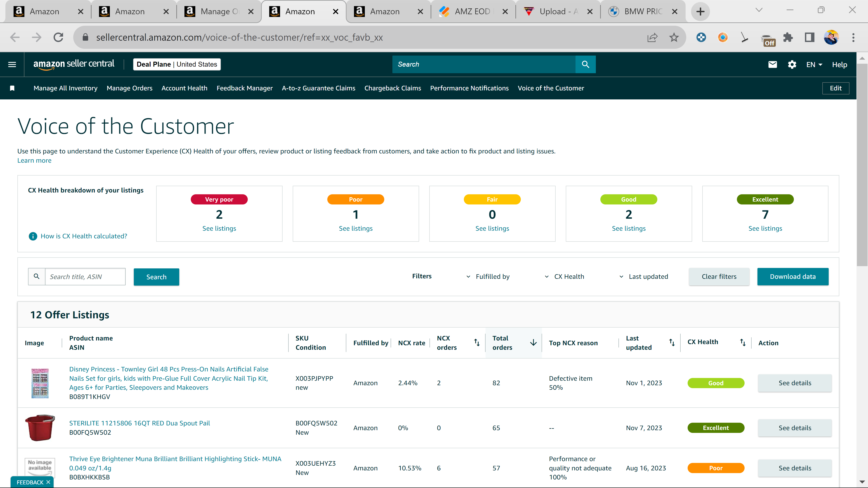
Task: Sort by NCX orders arrows icon
Action: click(477, 343)
